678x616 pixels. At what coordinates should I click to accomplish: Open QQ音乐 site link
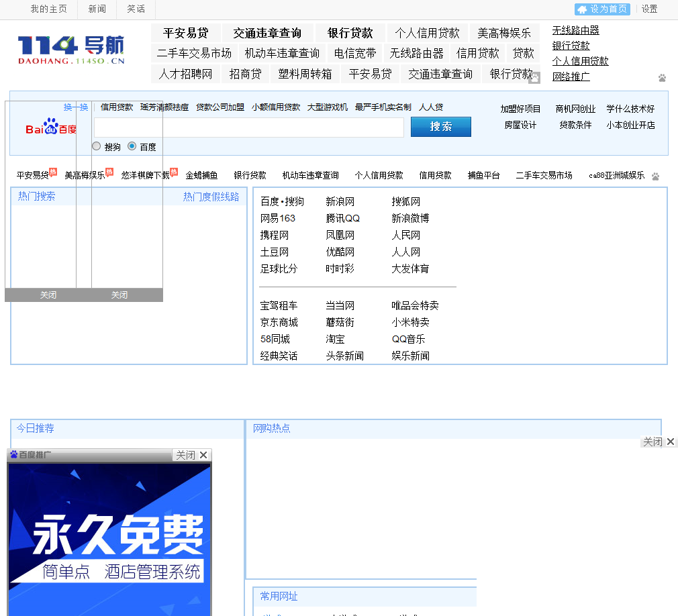(408, 340)
